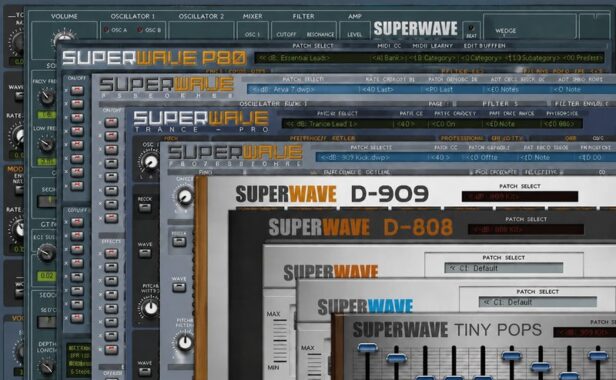Turn the OSC 1 knob in the Trance-Pro window
The image size is (616, 380).
[x=150, y=162]
